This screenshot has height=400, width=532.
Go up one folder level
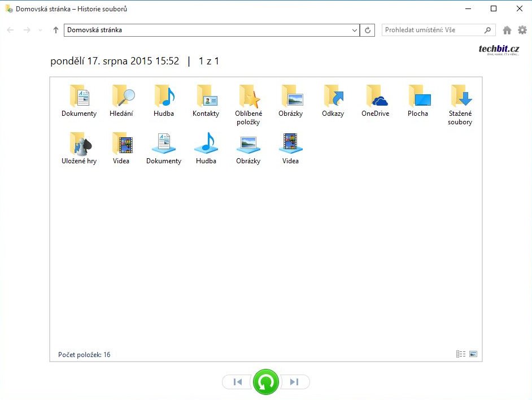[x=55, y=30]
